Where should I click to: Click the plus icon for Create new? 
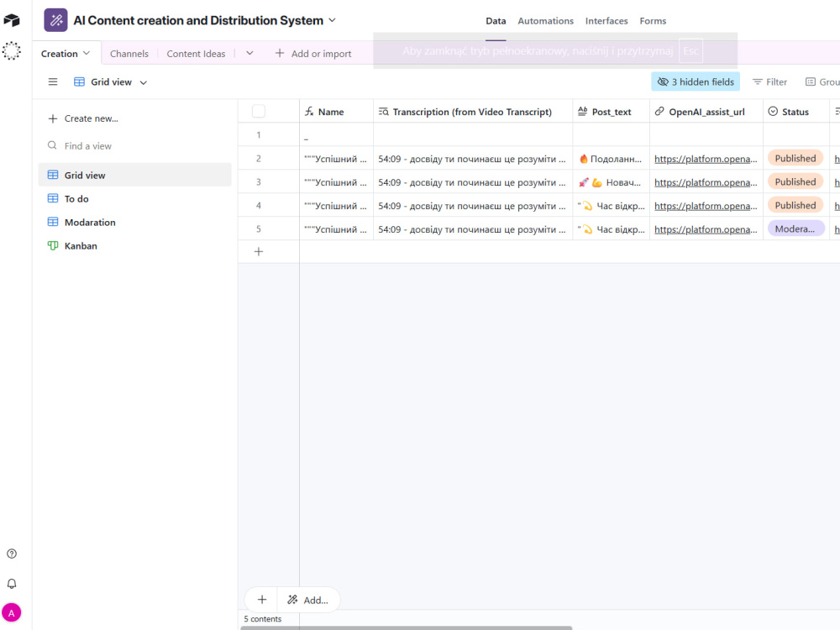[x=52, y=118]
